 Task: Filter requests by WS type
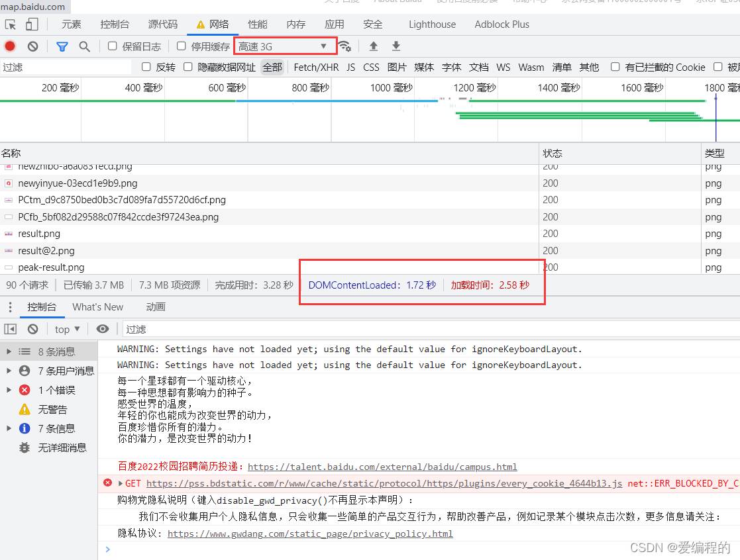click(503, 68)
